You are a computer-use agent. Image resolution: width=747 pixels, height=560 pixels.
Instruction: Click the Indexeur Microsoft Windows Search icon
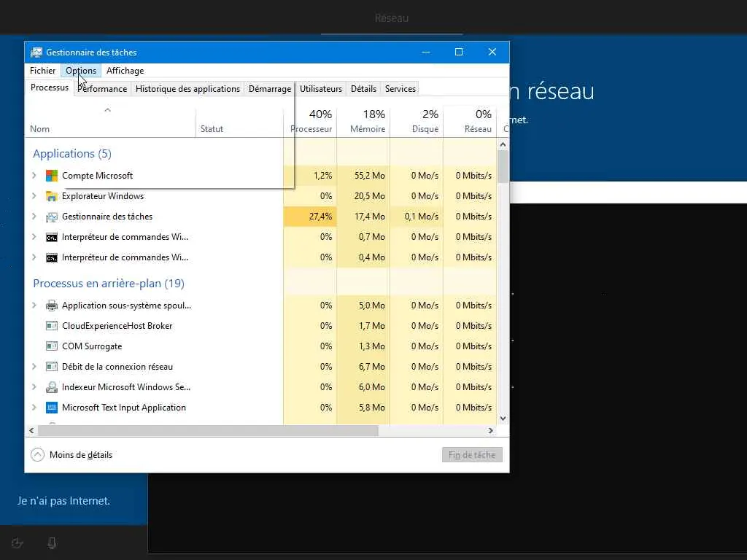click(x=52, y=387)
